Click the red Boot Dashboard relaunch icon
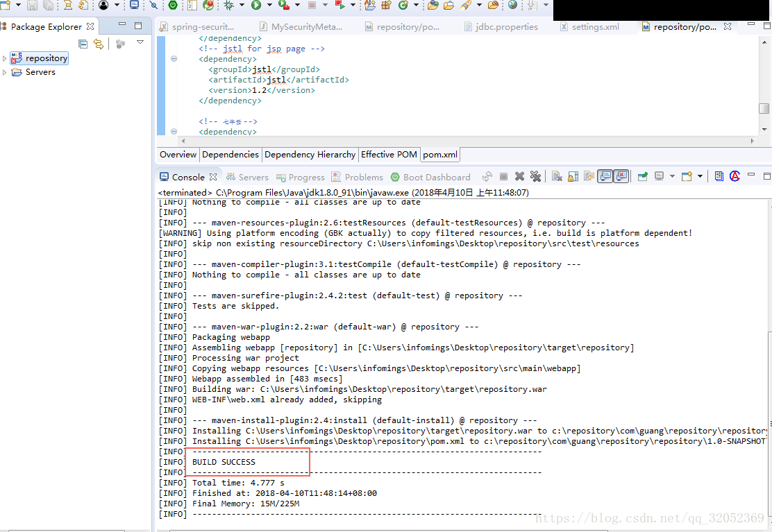The height and width of the screenshot is (532, 772). point(339,5)
